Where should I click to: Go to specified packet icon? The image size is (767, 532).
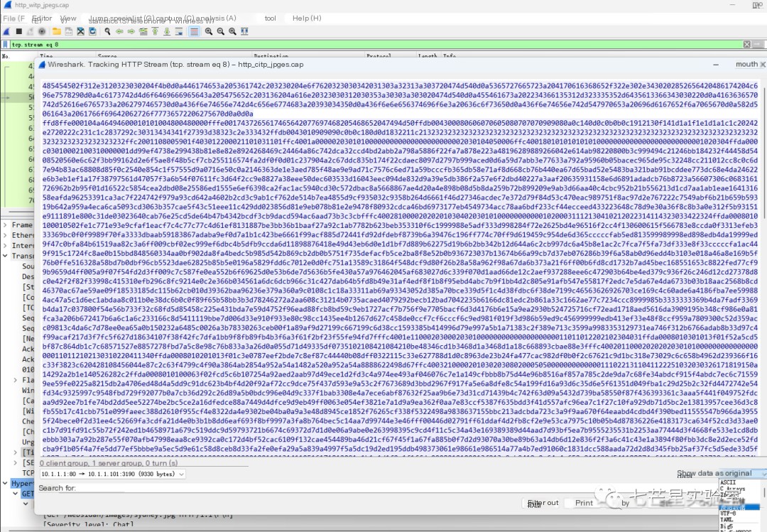point(143,31)
